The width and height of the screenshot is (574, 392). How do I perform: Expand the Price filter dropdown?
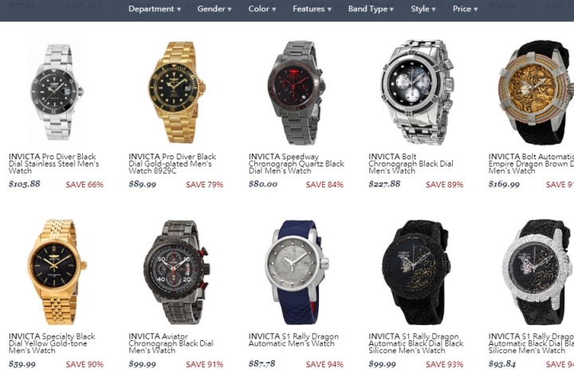465,9
